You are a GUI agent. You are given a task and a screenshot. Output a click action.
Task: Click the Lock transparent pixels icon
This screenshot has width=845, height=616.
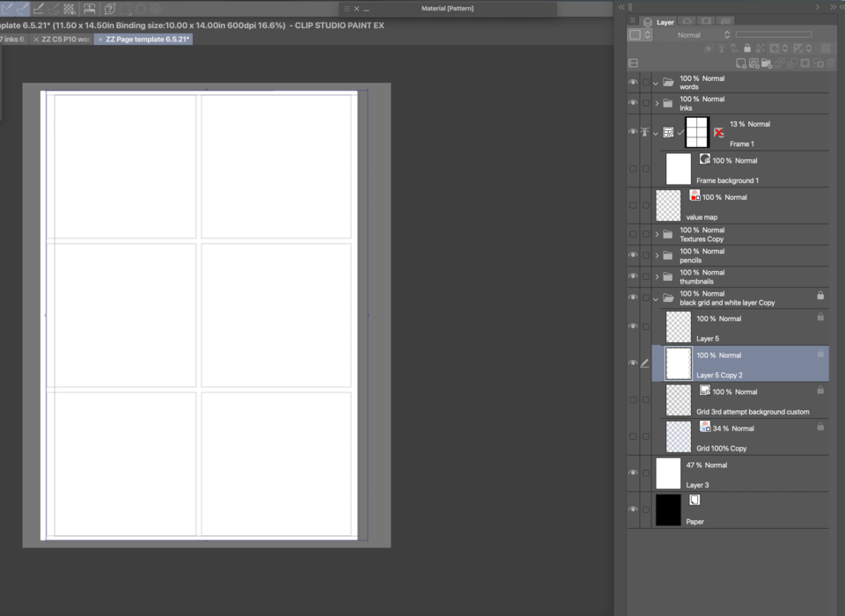click(760, 48)
